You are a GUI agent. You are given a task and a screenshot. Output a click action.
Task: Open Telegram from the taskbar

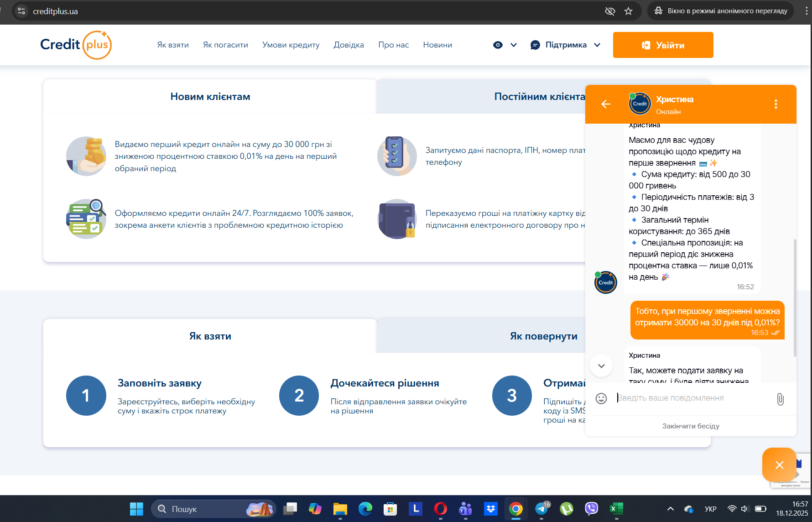(x=542, y=509)
